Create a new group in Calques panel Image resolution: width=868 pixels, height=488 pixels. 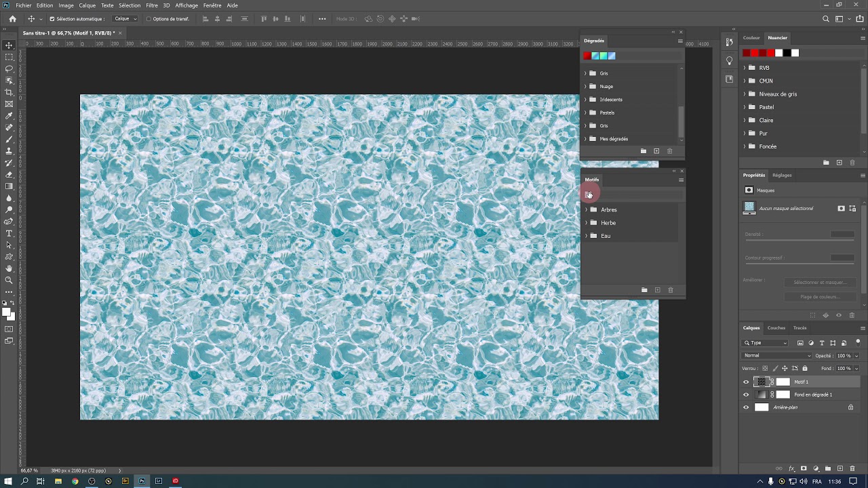828,468
